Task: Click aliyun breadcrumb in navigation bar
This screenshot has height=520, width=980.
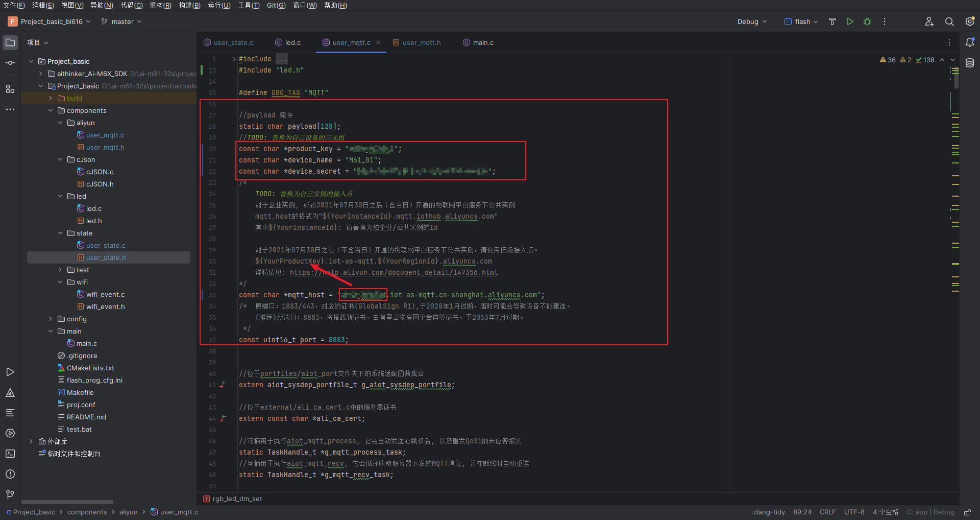Action: [x=128, y=512]
